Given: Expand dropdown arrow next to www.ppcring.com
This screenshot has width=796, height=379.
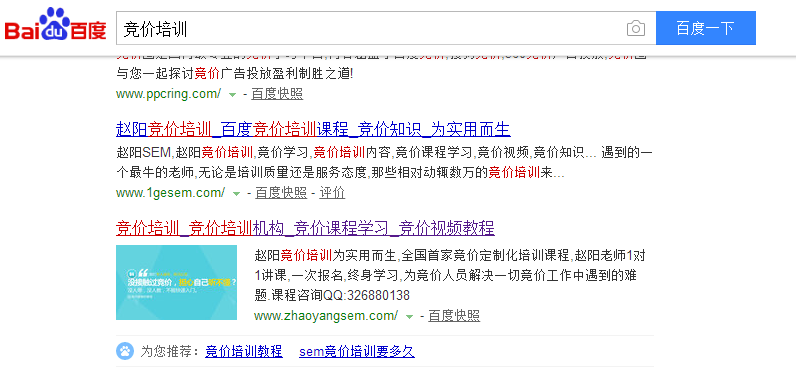Looking at the screenshot, I should click(233, 94).
